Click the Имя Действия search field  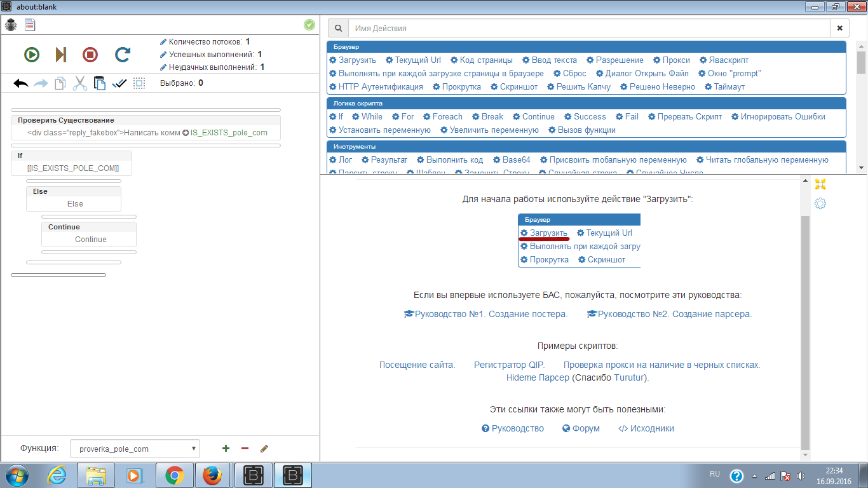tap(590, 29)
